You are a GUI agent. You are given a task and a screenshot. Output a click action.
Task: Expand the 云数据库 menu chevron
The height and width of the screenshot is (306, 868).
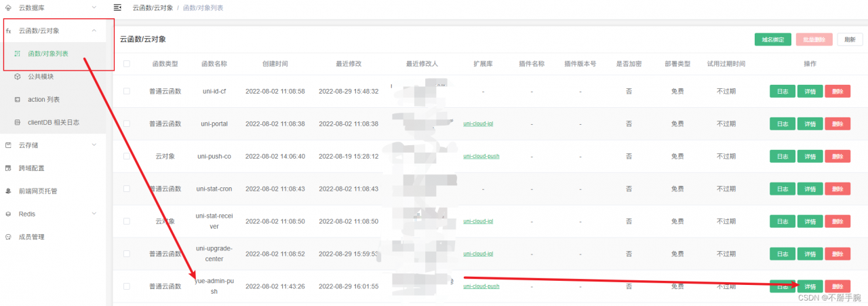[94, 7]
